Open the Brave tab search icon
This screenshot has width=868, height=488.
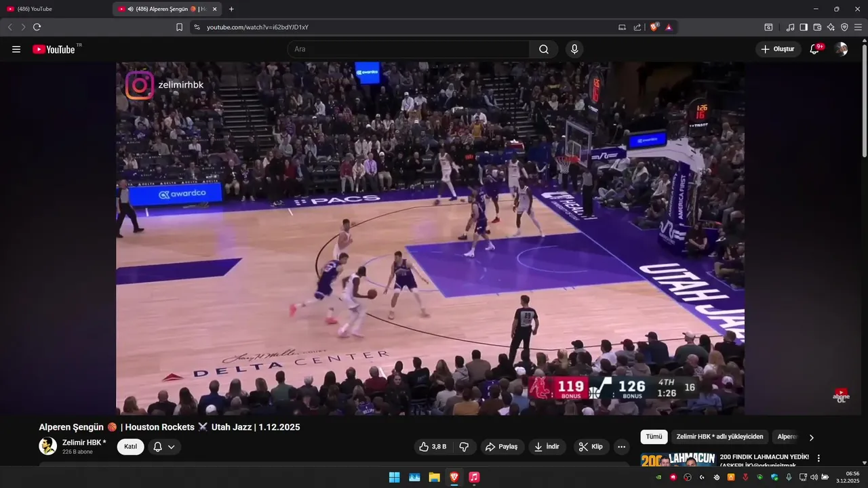click(x=768, y=27)
